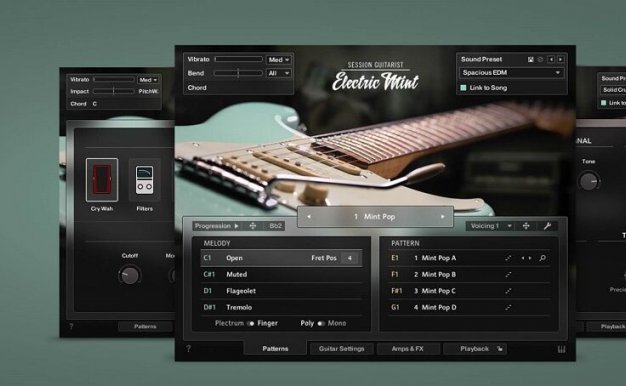Click the Vibrato slider in front window
Screen dimensions: 626x386
click(x=238, y=59)
